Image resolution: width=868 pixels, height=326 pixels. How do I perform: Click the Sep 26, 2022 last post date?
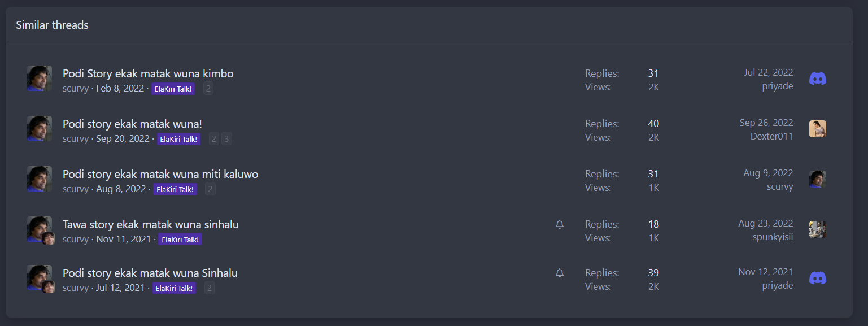(766, 123)
